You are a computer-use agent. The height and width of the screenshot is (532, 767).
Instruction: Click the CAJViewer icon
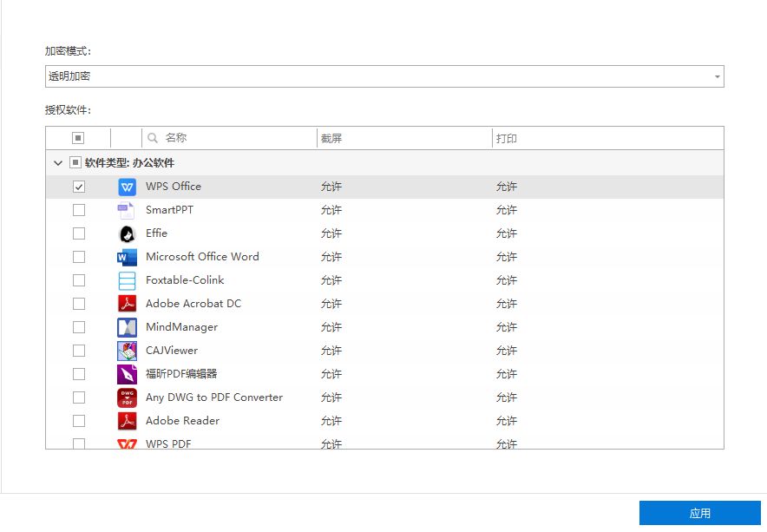128,351
